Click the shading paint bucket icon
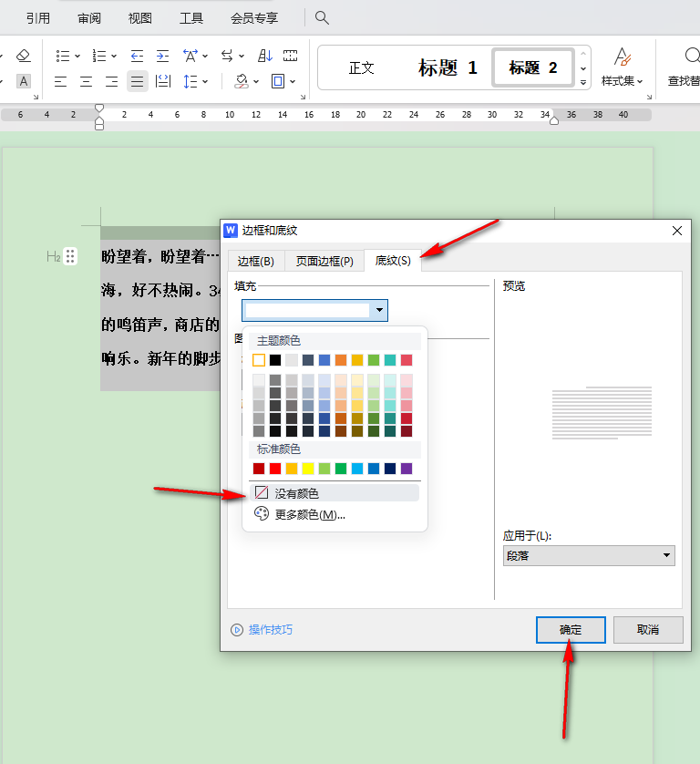 [x=242, y=81]
